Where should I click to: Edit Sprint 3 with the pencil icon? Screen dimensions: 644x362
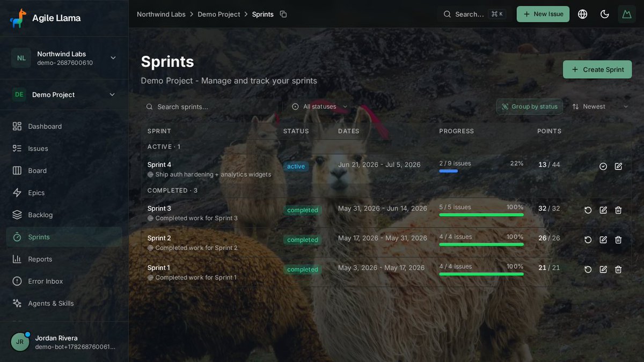tap(603, 210)
